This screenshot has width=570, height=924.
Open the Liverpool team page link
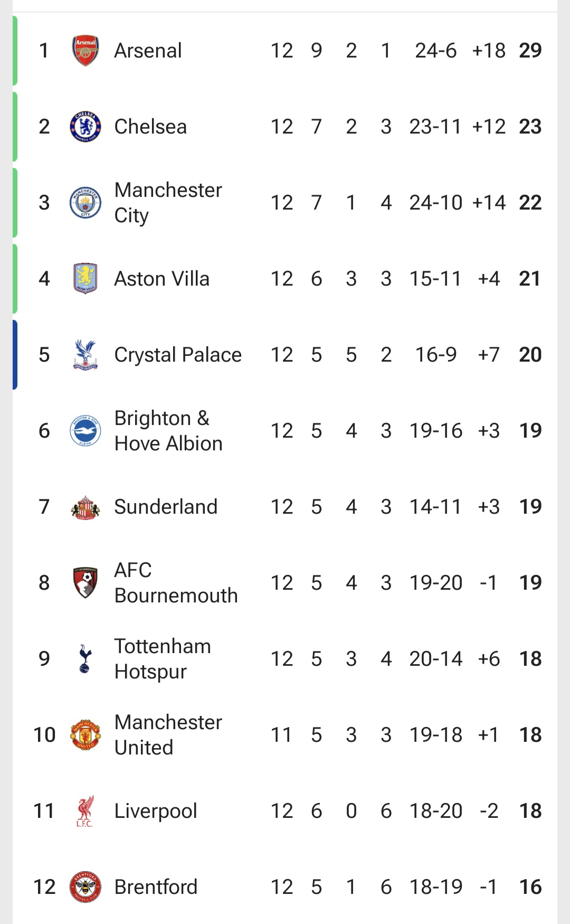pyautogui.click(x=156, y=811)
